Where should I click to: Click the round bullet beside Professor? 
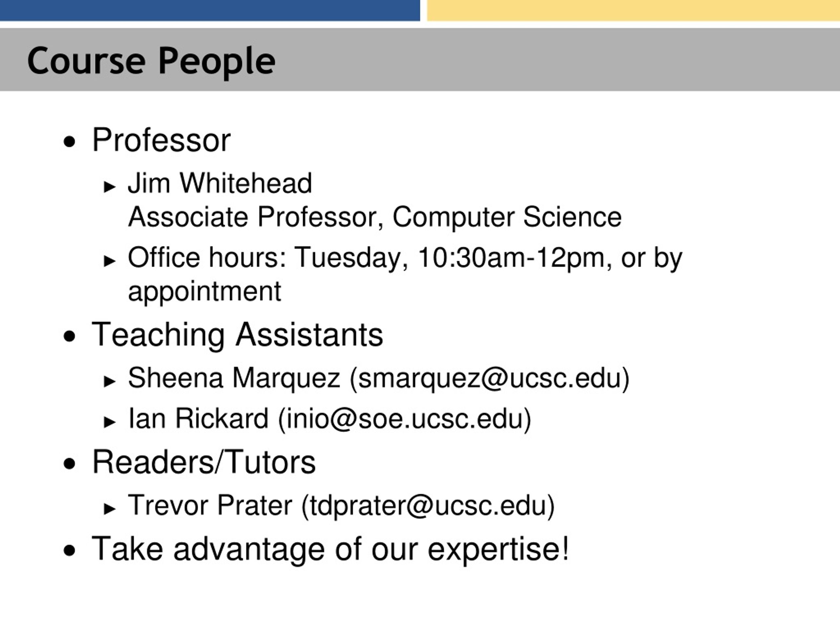coord(70,142)
